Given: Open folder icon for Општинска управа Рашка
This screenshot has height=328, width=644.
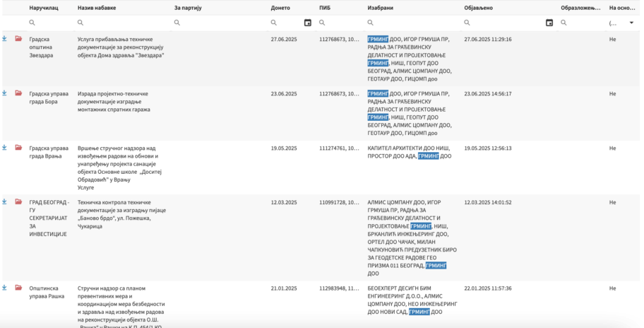Looking at the screenshot, I should [x=18, y=288].
